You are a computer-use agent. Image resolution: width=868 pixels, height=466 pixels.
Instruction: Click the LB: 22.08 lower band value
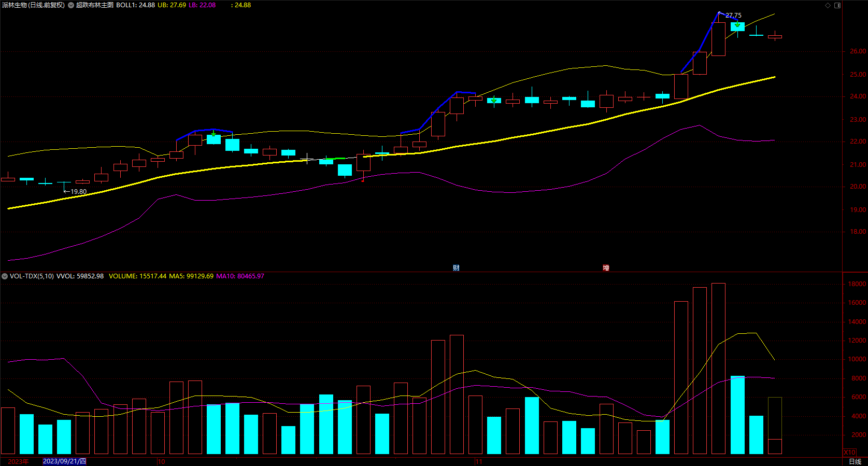click(x=202, y=5)
